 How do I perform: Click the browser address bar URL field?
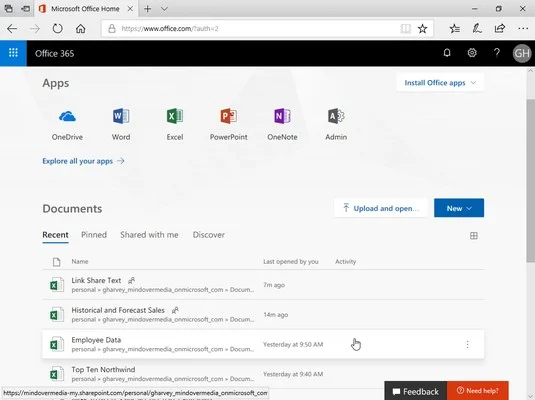coord(252,29)
